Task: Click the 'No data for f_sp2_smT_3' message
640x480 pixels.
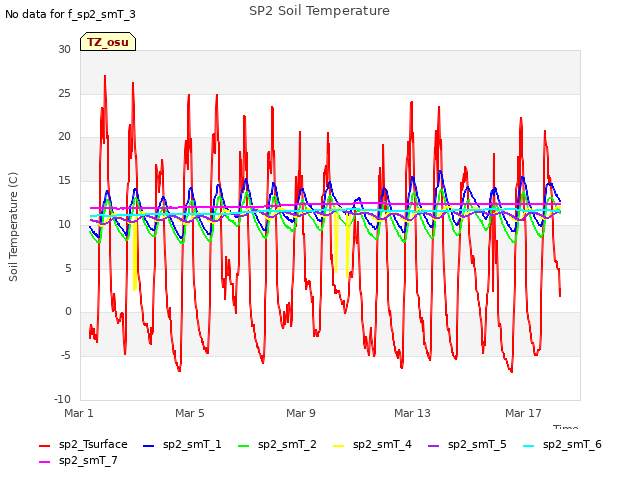Action: 70,14
